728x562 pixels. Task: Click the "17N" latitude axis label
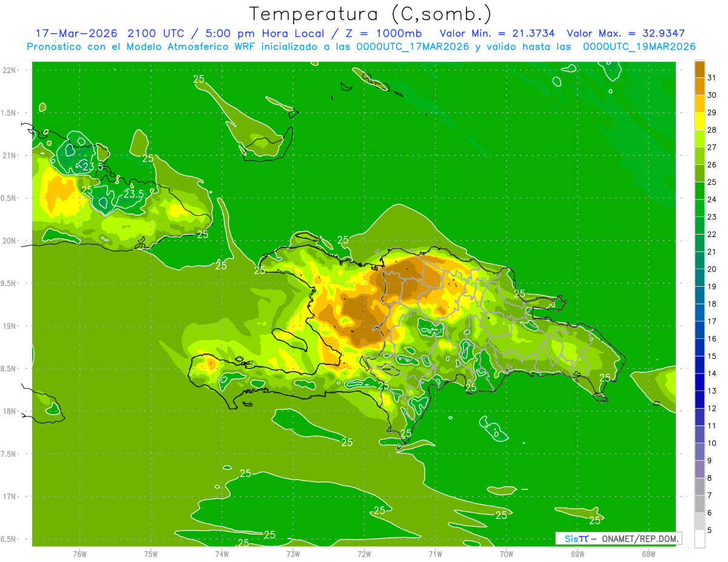10,497
